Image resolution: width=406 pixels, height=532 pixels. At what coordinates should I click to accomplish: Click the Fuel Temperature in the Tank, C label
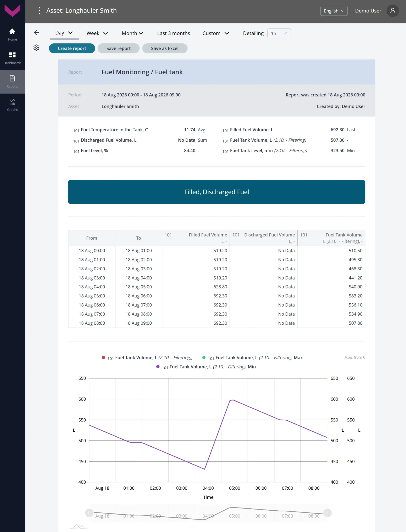(x=114, y=130)
